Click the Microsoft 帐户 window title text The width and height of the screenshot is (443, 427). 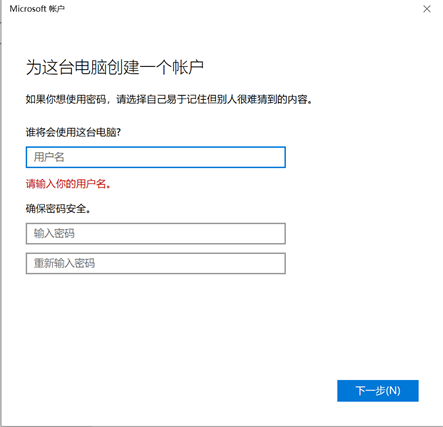click(37, 9)
